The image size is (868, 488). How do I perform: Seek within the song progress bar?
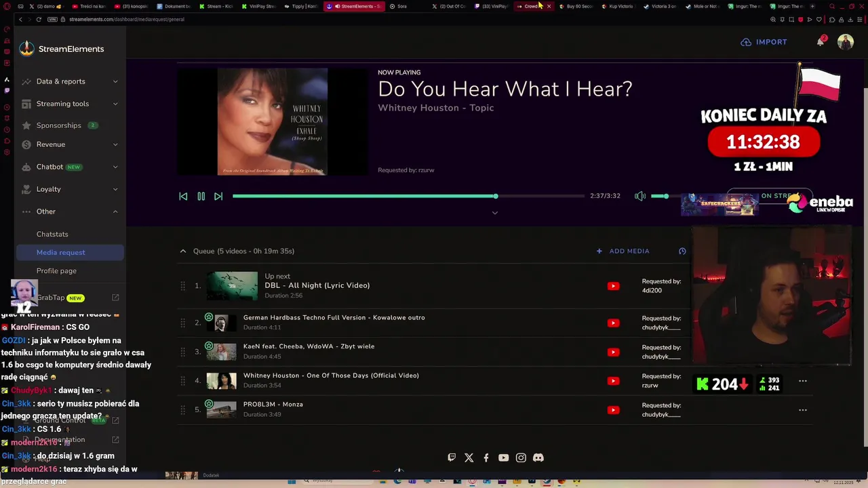pos(408,196)
